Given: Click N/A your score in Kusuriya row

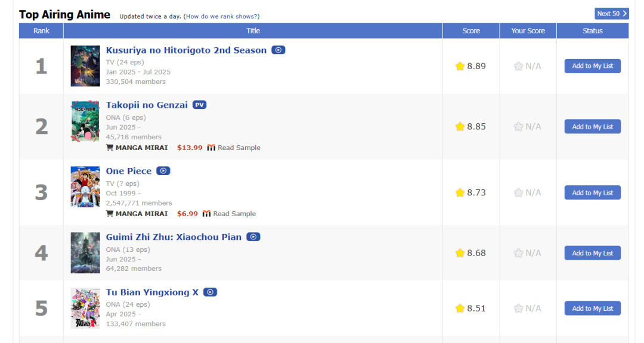Looking at the screenshot, I should (x=533, y=67).
